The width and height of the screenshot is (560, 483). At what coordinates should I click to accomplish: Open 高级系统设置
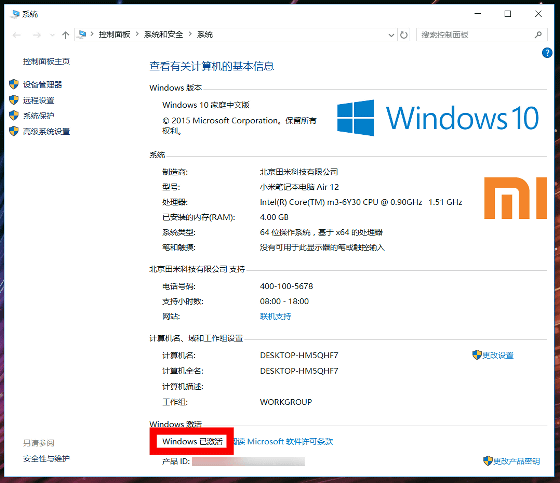point(46,131)
